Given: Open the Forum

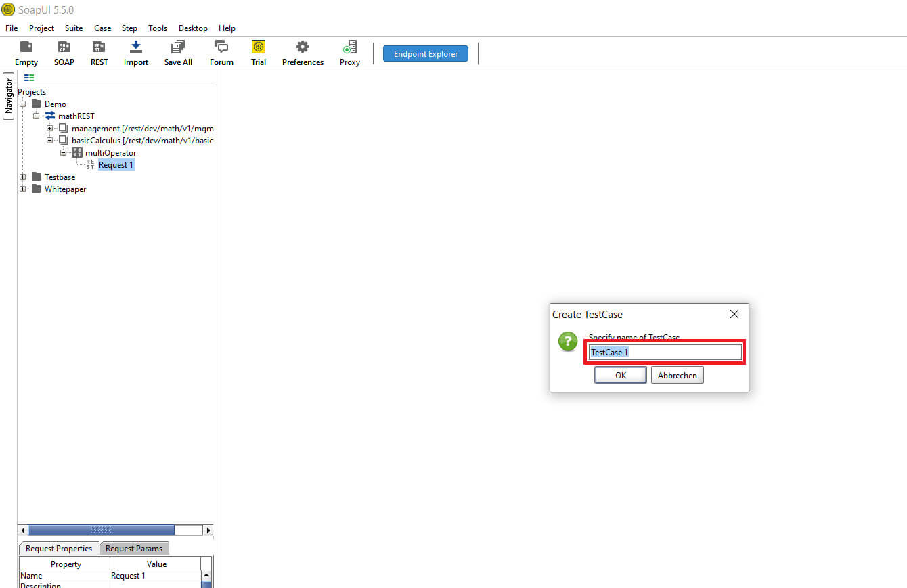Looking at the screenshot, I should [221, 53].
